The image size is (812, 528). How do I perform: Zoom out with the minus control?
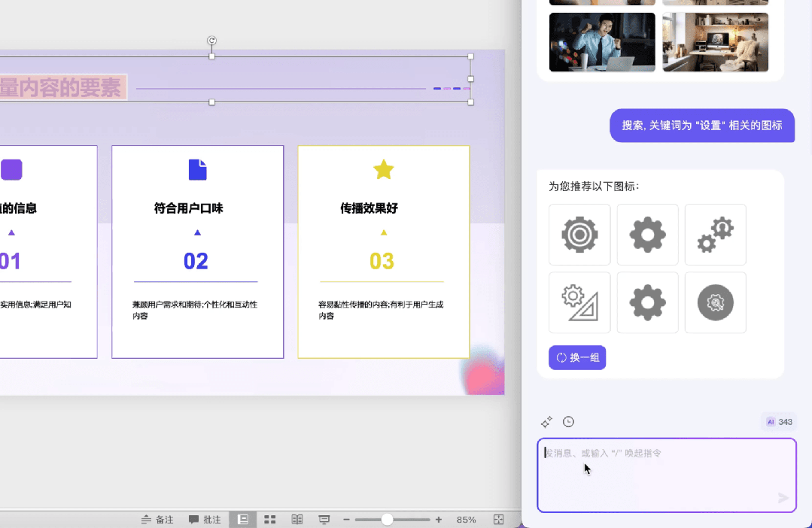pos(345,519)
